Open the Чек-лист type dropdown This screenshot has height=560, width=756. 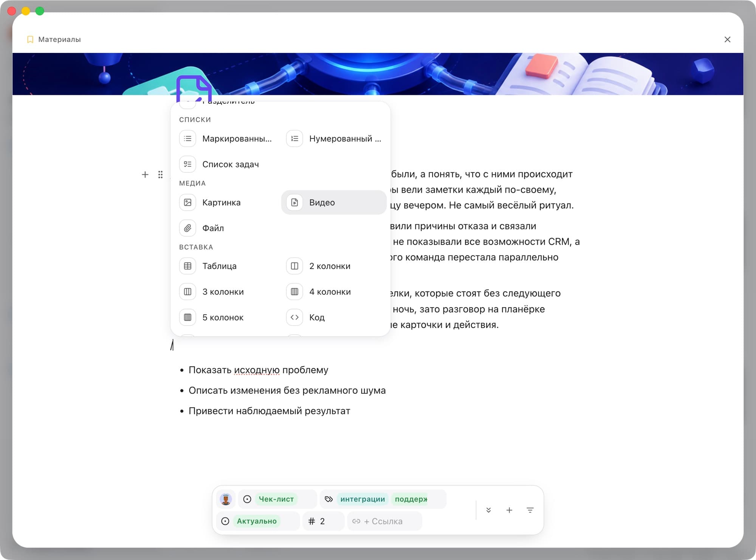tap(277, 499)
